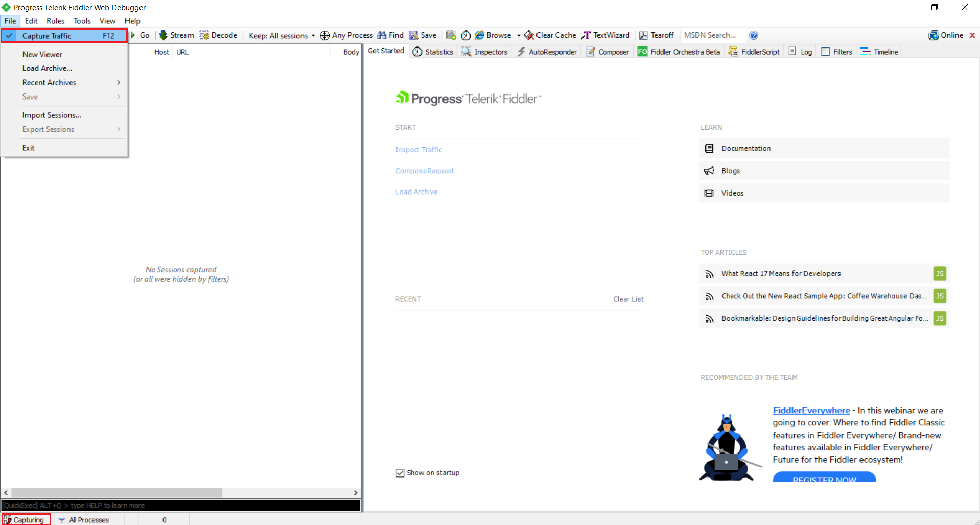This screenshot has height=525, width=980.
Task: Click the sessions list scrollbar right arrow
Action: click(356, 493)
